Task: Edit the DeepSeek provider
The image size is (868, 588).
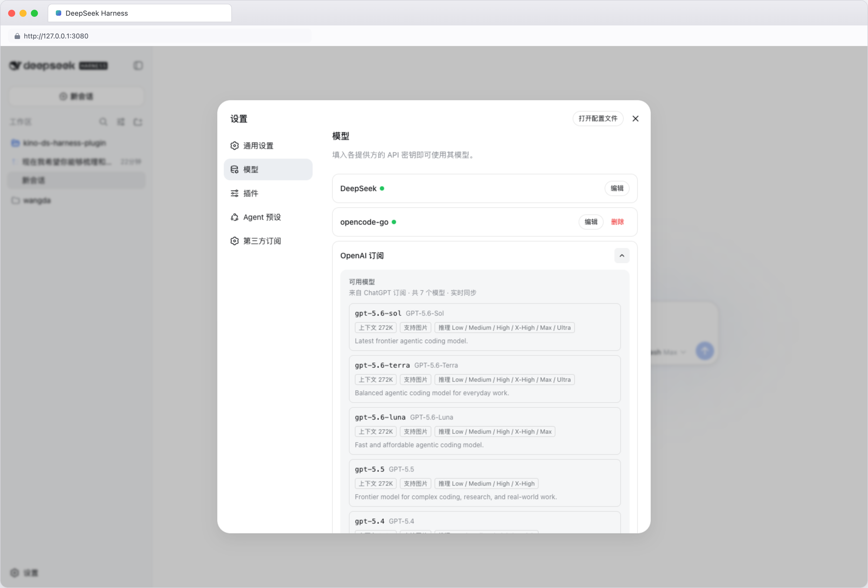Action: click(x=617, y=188)
